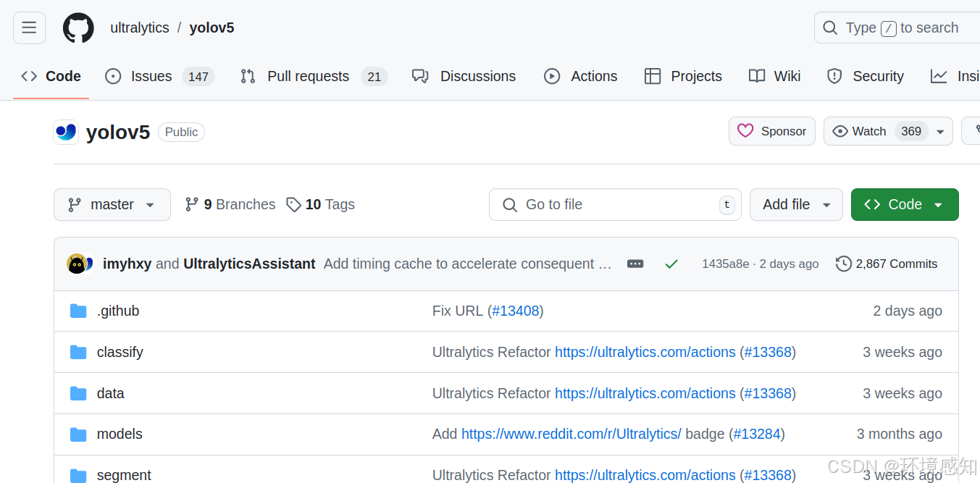Click the 147 issues counter badge
980x483 pixels.
(198, 76)
